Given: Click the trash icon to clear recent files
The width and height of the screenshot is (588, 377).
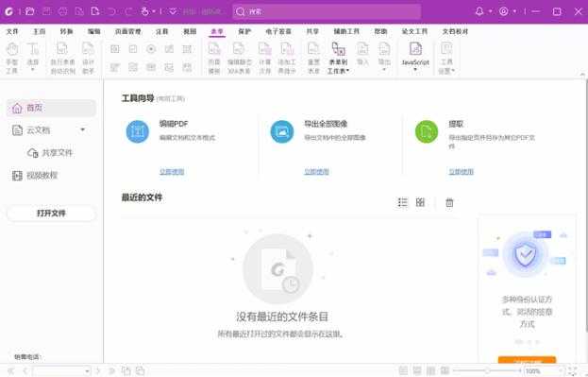Looking at the screenshot, I should (x=449, y=202).
